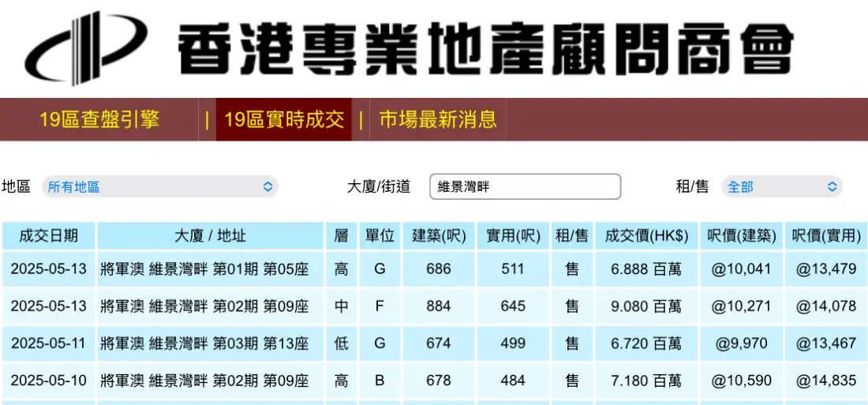The width and height of the screenshot is (868, 405).
Task: Click gross area 674 cell
Action: (439, 343)
